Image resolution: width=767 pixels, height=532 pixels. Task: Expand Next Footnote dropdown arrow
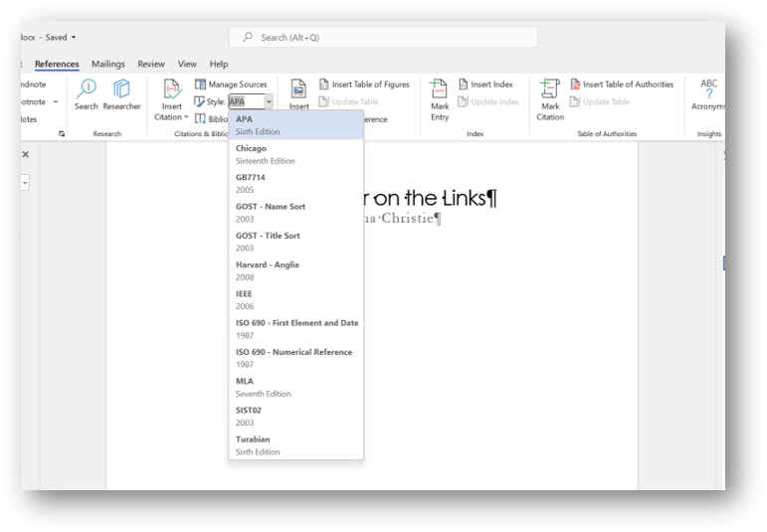click(56, 101)
